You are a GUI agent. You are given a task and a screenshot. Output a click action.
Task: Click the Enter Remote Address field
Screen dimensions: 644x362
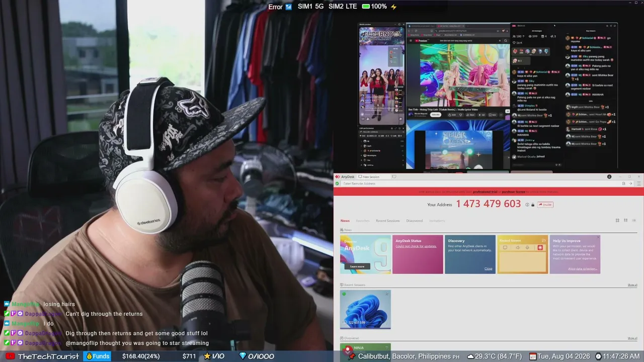[x=480, y=184]
